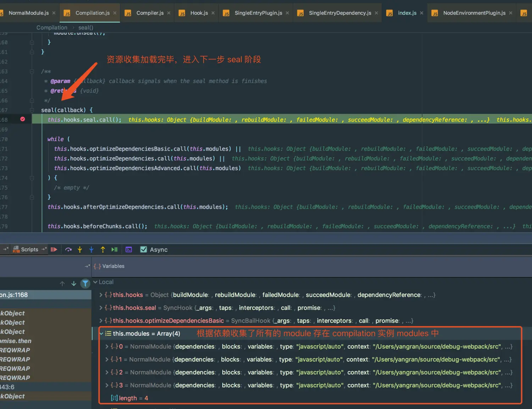Click the this.hooks.beforeChunks.call() code line
The width and height of the screenshot is (532, 409).
pos(98,226)
